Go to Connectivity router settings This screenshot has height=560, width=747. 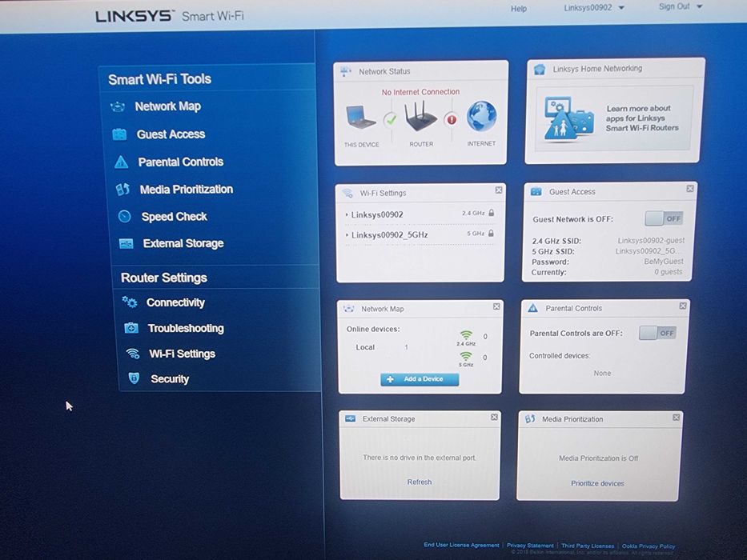176,302
